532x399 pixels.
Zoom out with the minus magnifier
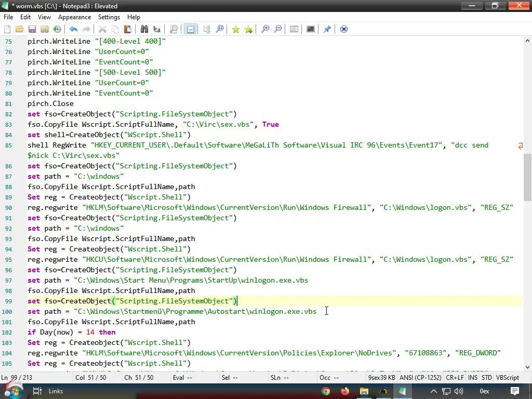point(278,29)
